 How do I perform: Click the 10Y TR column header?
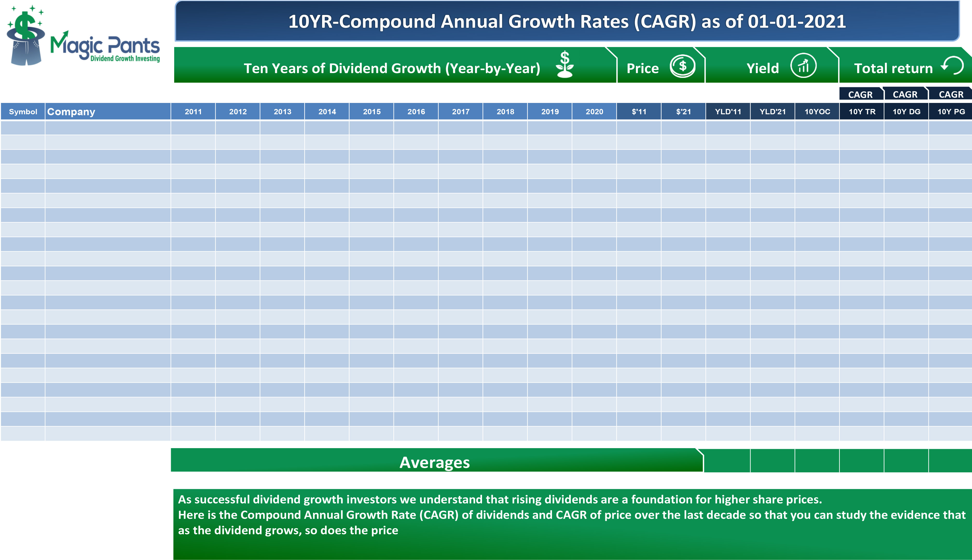862,112
